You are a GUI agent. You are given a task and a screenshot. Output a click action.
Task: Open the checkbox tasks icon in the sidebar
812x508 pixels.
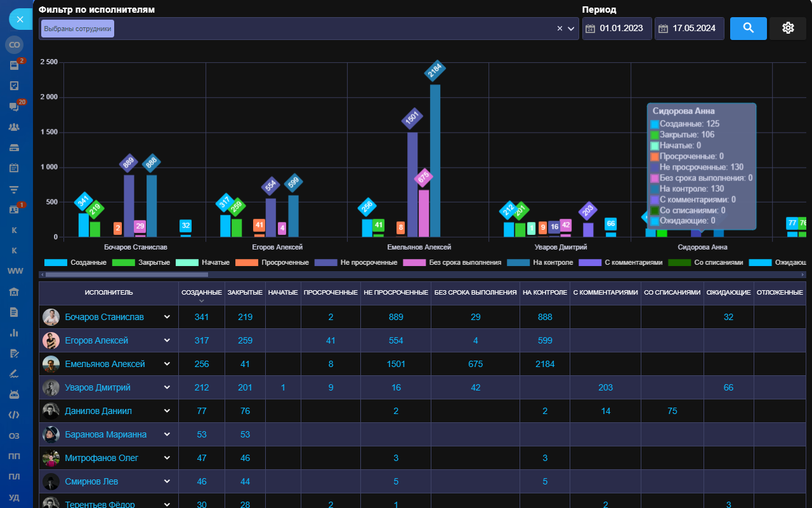click(x=14, y=86)
